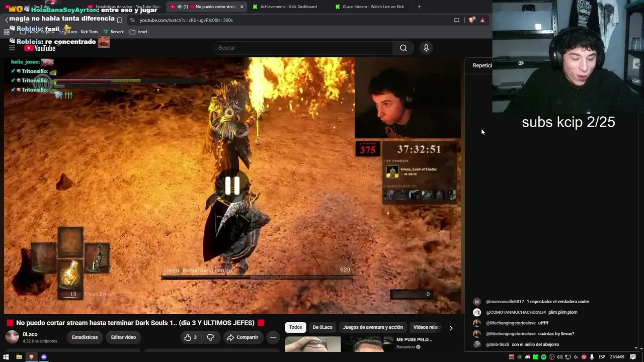Image resolution: width=644 pixels, height=362 pixels.
Task: Pause the video using center overlay
Action: pyautogui.click(x=232, y=186)
